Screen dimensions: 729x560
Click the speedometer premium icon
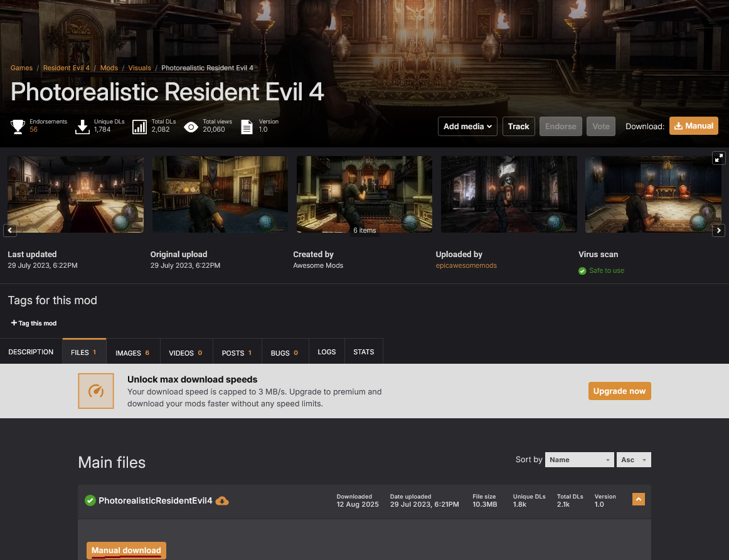96,391
